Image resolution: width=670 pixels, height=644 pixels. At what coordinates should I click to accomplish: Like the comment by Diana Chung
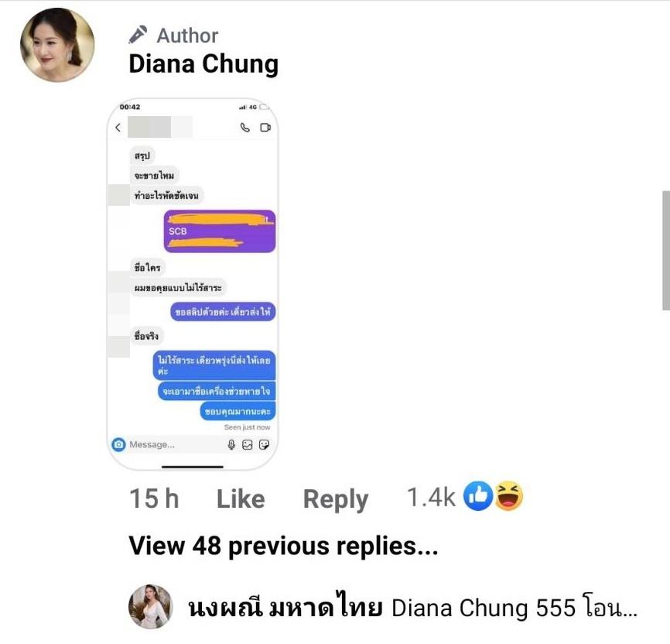[241, 498]
